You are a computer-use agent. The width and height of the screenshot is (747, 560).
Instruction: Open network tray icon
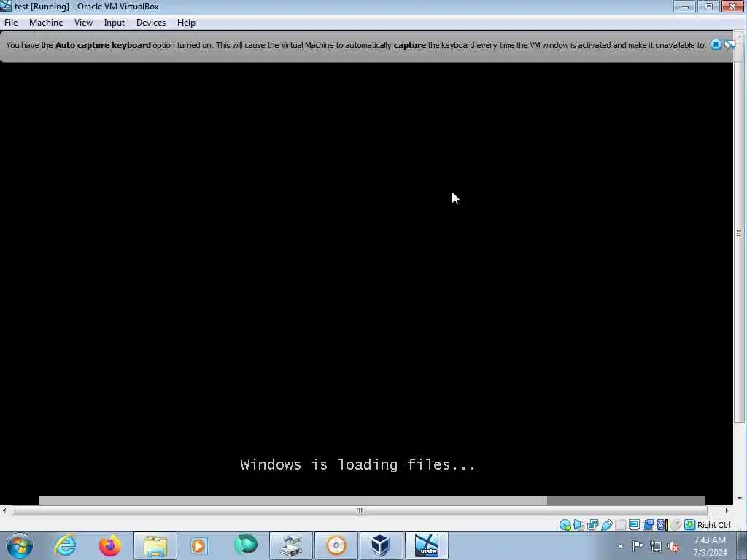click(656, 547)
